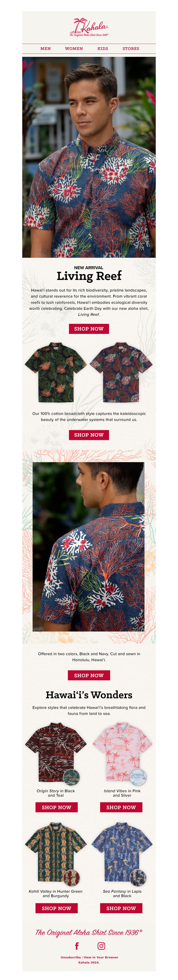Open the WOMEN navigation item
This screenshot has width=178, height=980.
(74, 49)
